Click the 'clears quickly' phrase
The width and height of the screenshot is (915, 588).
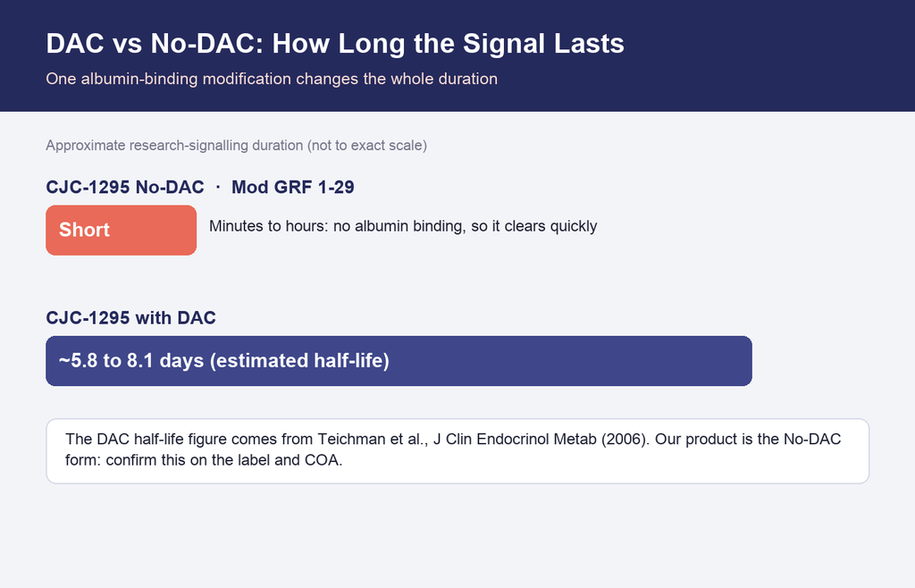point(550,226)
